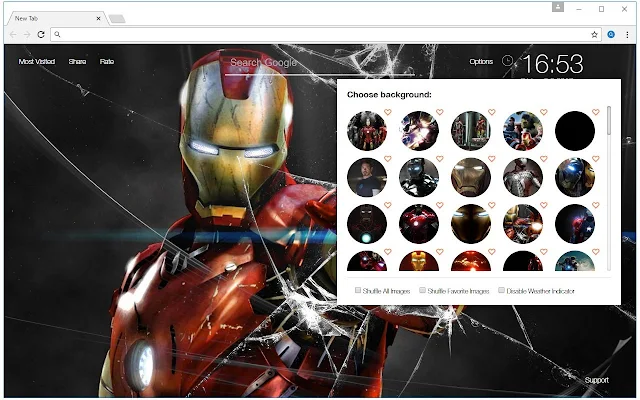
Task: Select the fifth background in row two
Action: (x=575, y=178)
